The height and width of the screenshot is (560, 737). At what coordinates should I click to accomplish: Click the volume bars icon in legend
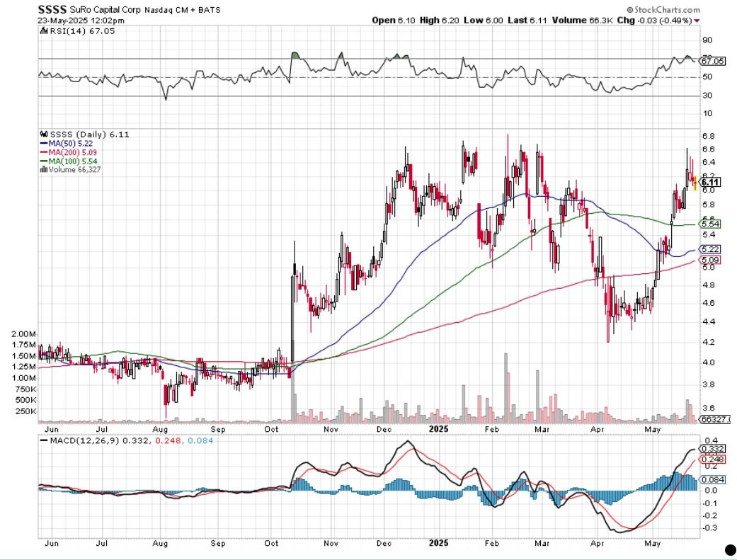[x=42, y=169]
